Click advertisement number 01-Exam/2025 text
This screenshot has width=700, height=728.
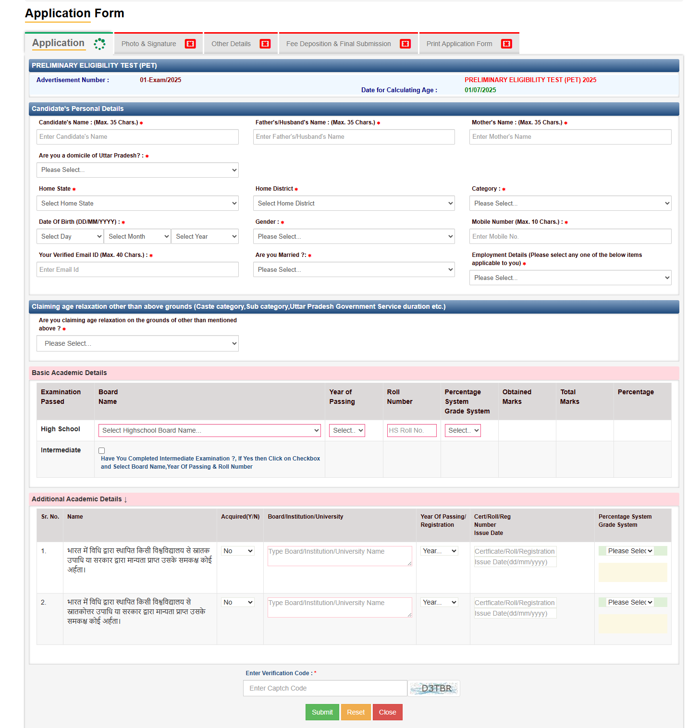(160, 80)
